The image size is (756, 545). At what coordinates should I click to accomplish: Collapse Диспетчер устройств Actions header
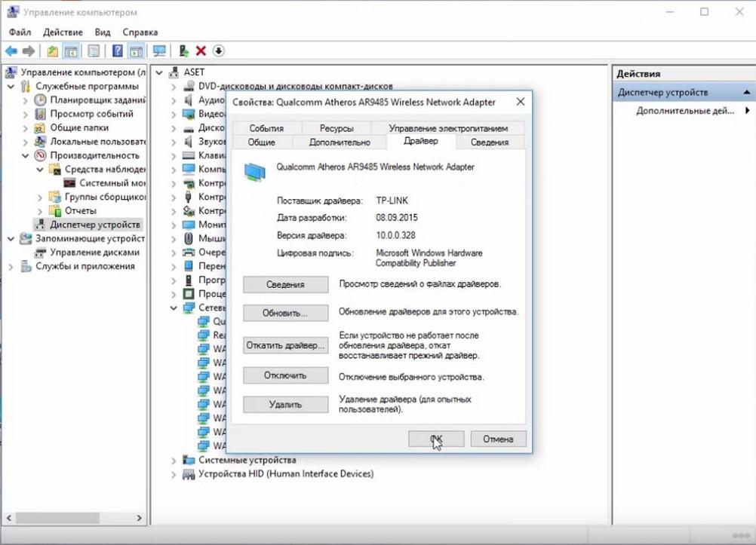coord(746,92)
